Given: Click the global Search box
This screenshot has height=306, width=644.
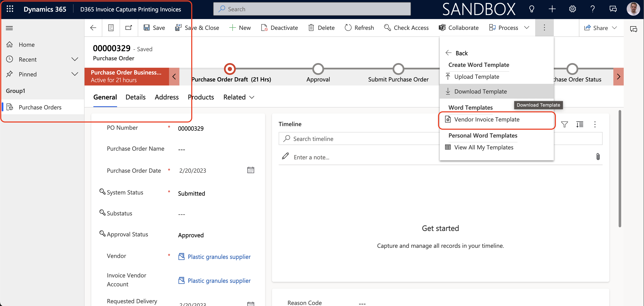Looking at the screenshot, I should point(312,9).
